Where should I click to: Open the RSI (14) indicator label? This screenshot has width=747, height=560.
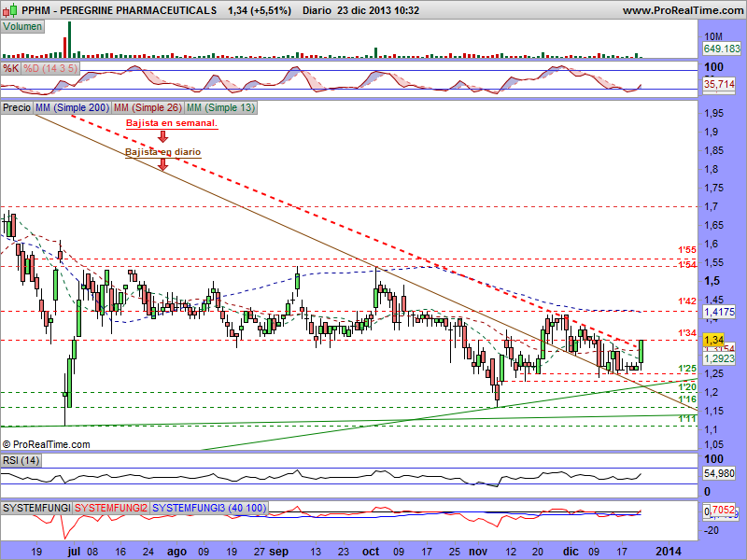[21, 460]
